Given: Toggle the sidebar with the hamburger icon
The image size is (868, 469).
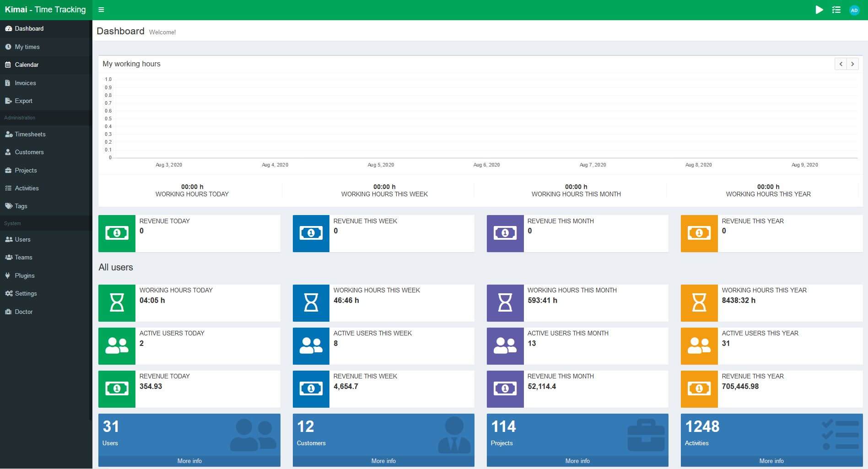Looking at the screenshot, I should pos(101,10).
